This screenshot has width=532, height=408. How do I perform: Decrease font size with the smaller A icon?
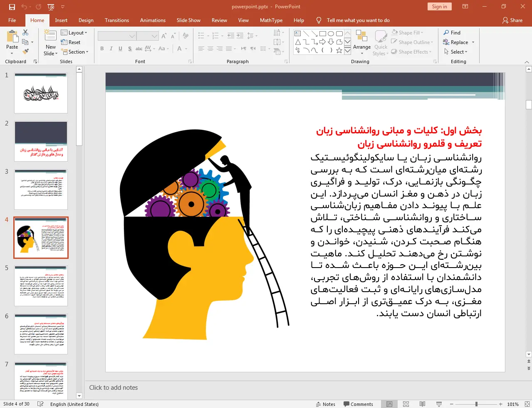pos(173,36)
